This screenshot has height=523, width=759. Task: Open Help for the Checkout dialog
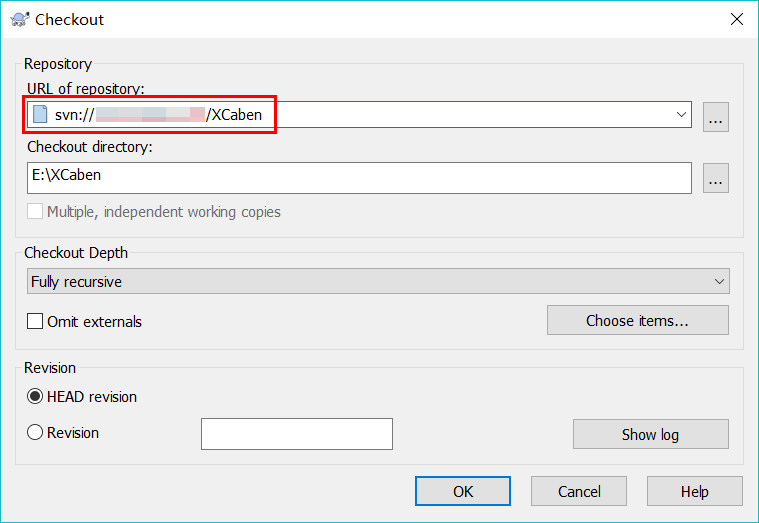pyautogui.click(x=694, y=491)
